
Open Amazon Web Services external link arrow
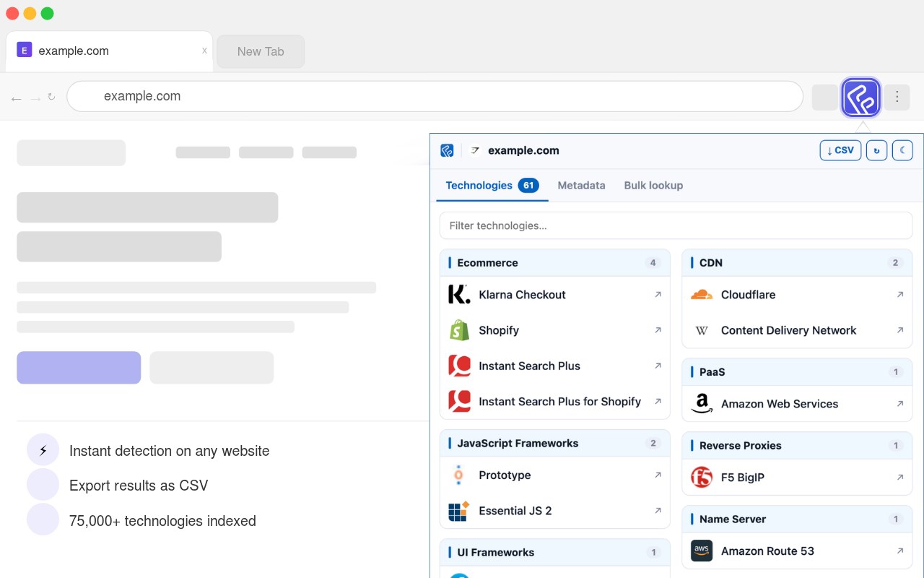click(x=900, y=404)
